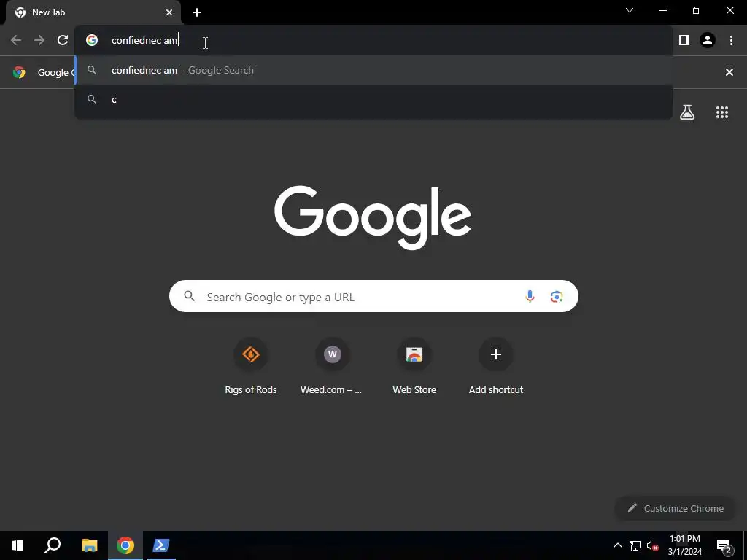Click the Google icon in address bar
Screen dimensions: 747x560
pyautogui.click(x=92, y=41)
